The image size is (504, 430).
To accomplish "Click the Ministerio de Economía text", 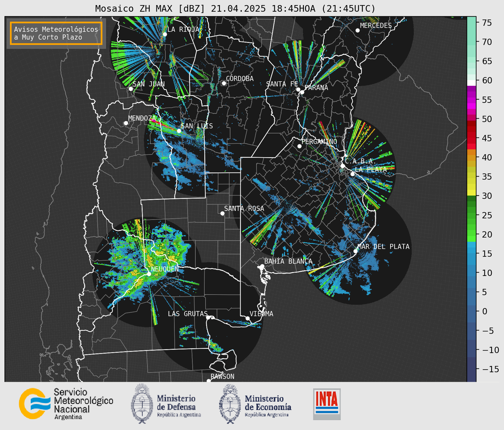I will [268, 406].
